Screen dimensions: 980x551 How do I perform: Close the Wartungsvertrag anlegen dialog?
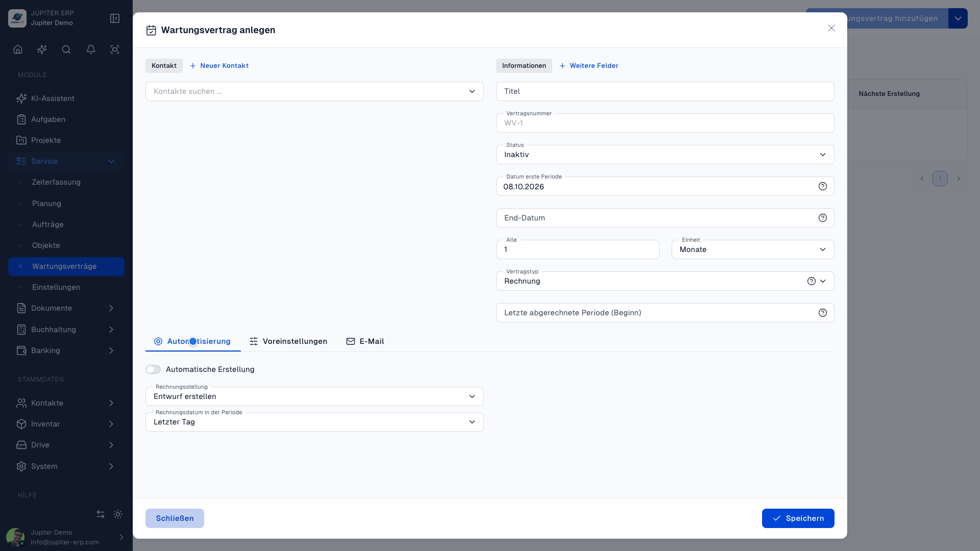point(831,28)
